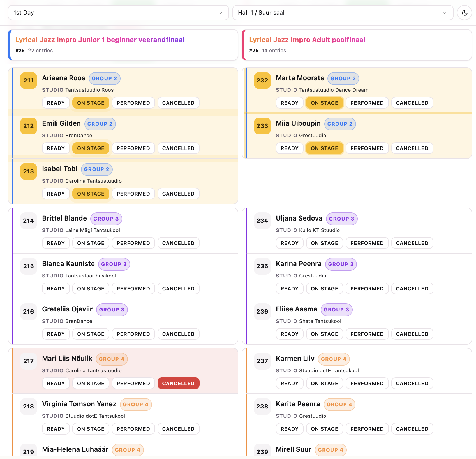
Task: Set Greteliis Ojaviir to Performed
Action: (133, 334)
